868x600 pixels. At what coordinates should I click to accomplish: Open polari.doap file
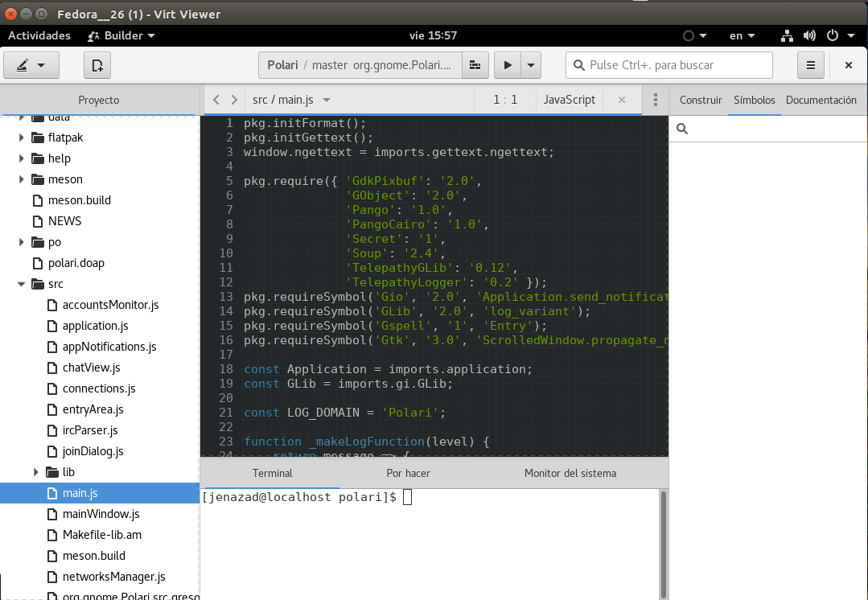(76, 263)
